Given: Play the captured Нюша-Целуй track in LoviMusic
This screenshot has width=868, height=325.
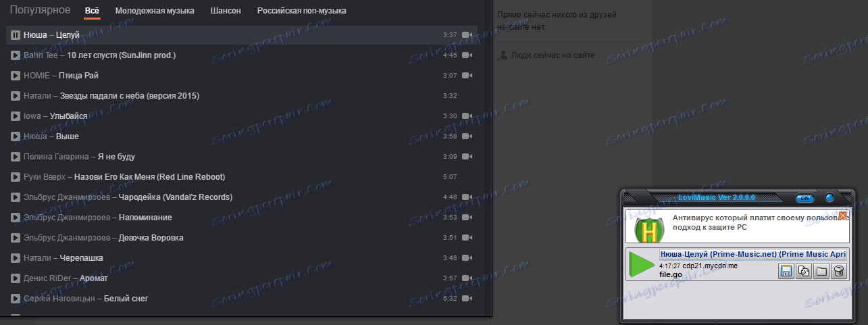Looking at the screenshot, I should tap(642, 264).
